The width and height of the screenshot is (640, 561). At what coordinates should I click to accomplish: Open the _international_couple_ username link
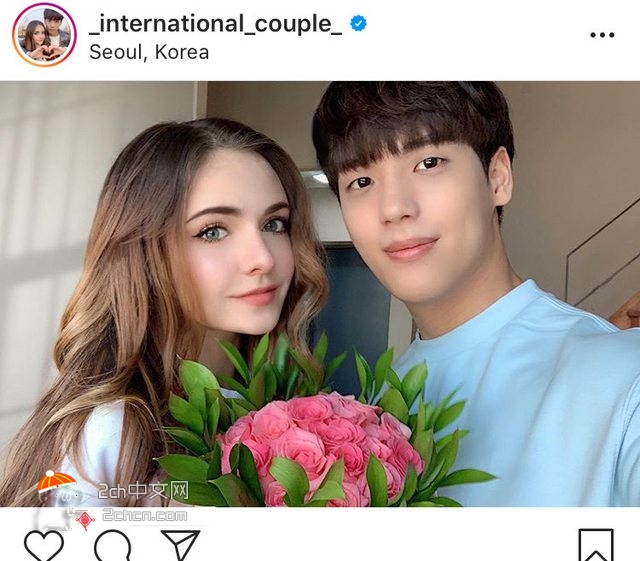pos(216,24)
